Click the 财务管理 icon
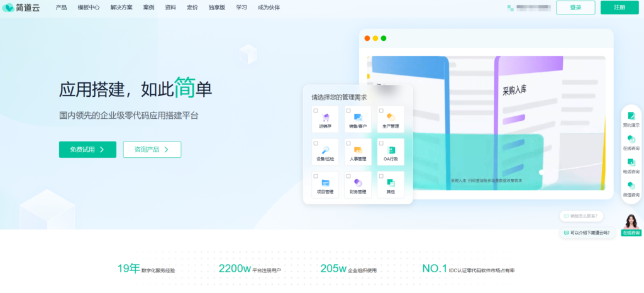 [x=358, y=182]
